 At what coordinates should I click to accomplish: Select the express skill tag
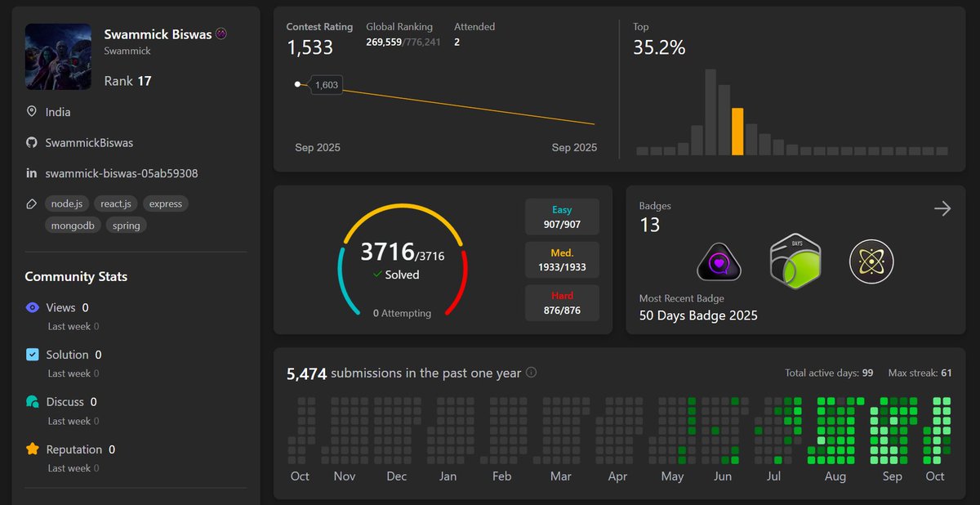(166, 203)
